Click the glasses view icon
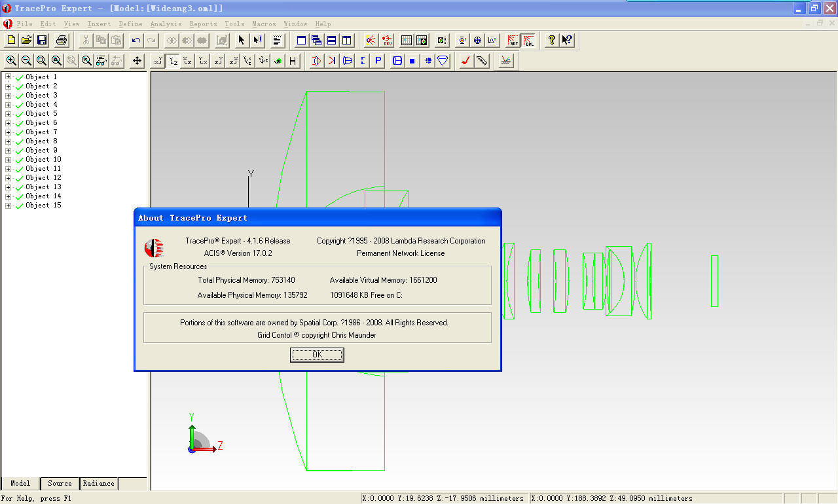Image resolution: width=838 pixels, height=504 pixels. point(101,60)
